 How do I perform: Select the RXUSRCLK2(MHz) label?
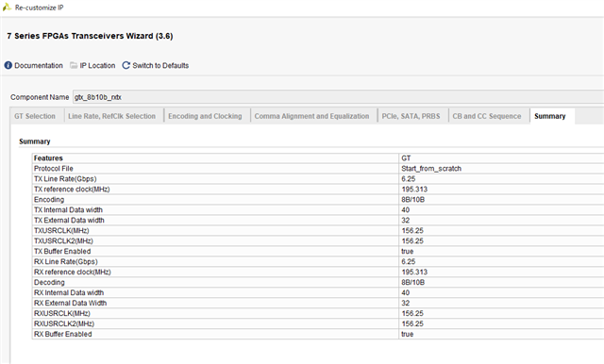[64, 324]
